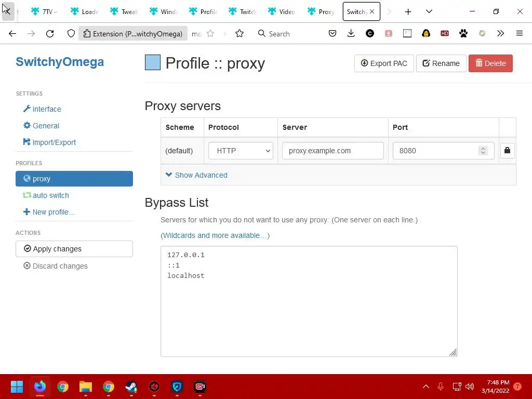Bookmark this page with the address bar star
This screenshot has width=532, height=399.
pyautogui.click(x=210, y=34)
